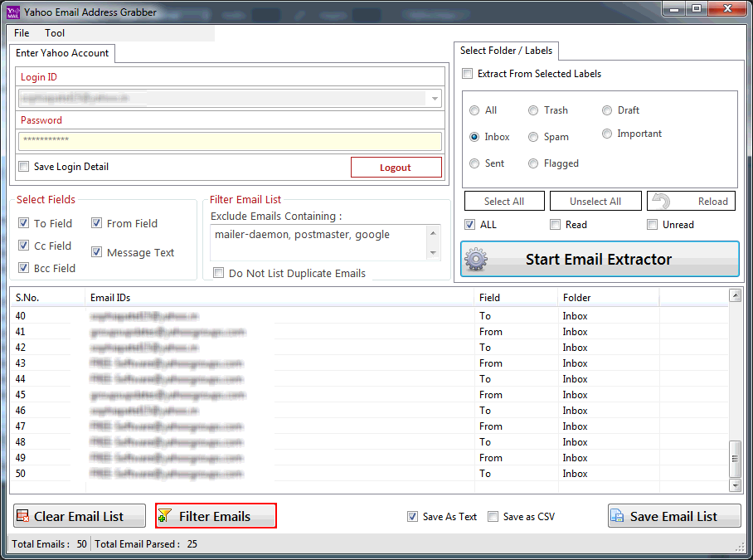The width and height of the screenshot is (753, 560).
Task: Toggle the Bcc Field checkbox
Action: click(x=23, y=267)
